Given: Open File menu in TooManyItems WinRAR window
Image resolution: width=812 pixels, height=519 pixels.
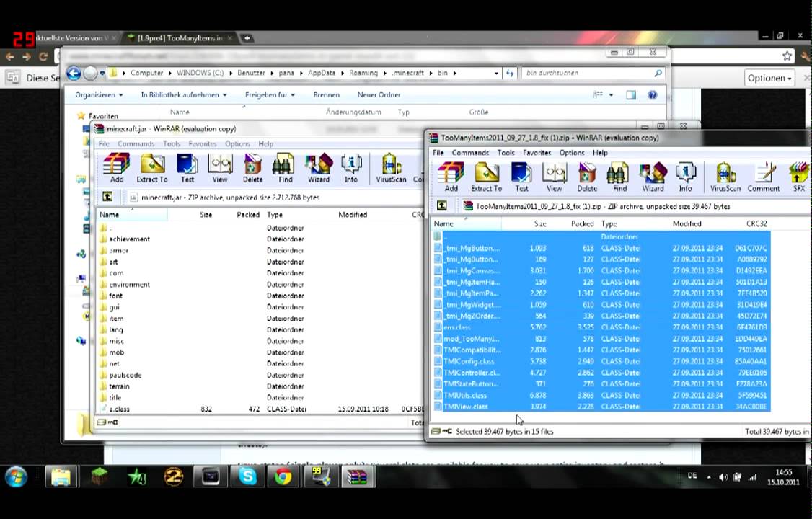Looking at the screenshot, I should tap(438, 153).
